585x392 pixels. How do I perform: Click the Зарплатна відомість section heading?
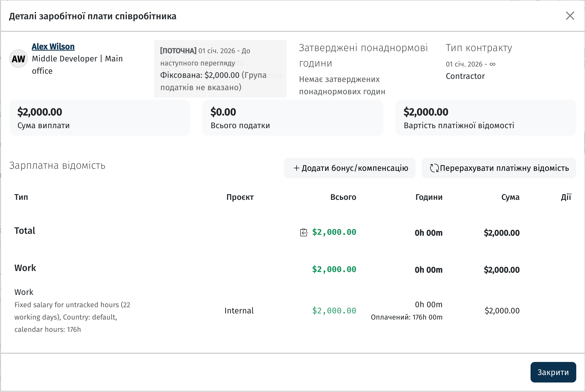[x=57, y=165]
